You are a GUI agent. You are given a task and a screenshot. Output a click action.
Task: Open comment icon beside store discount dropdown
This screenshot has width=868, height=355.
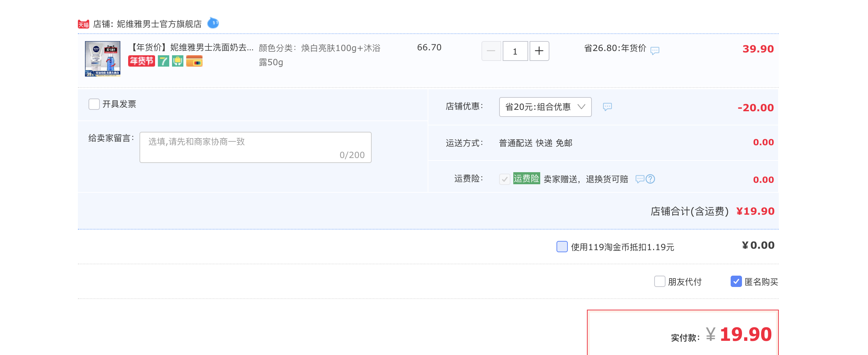coord(607,107)
